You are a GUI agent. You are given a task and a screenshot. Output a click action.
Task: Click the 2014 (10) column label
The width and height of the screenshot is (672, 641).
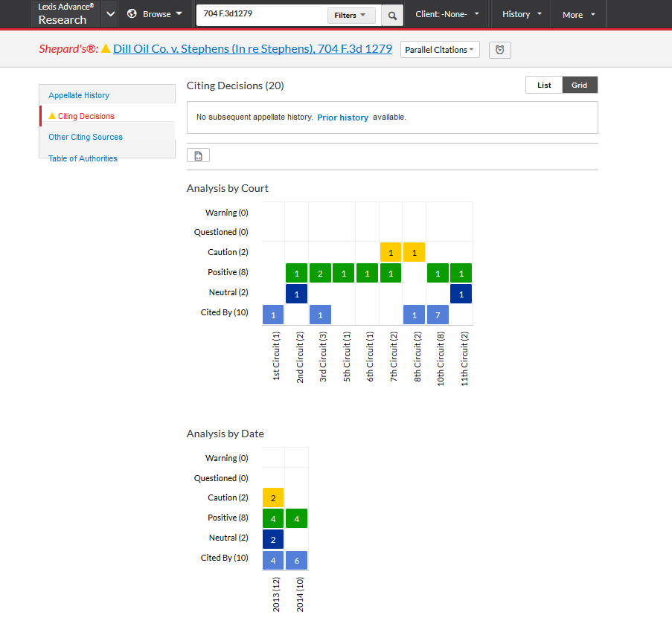(x=300, y=594)
